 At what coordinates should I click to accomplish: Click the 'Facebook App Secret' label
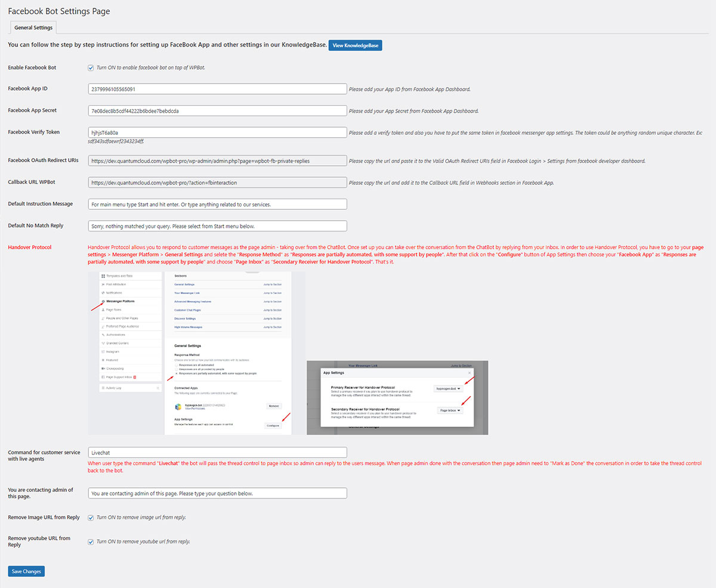(33, 110)
